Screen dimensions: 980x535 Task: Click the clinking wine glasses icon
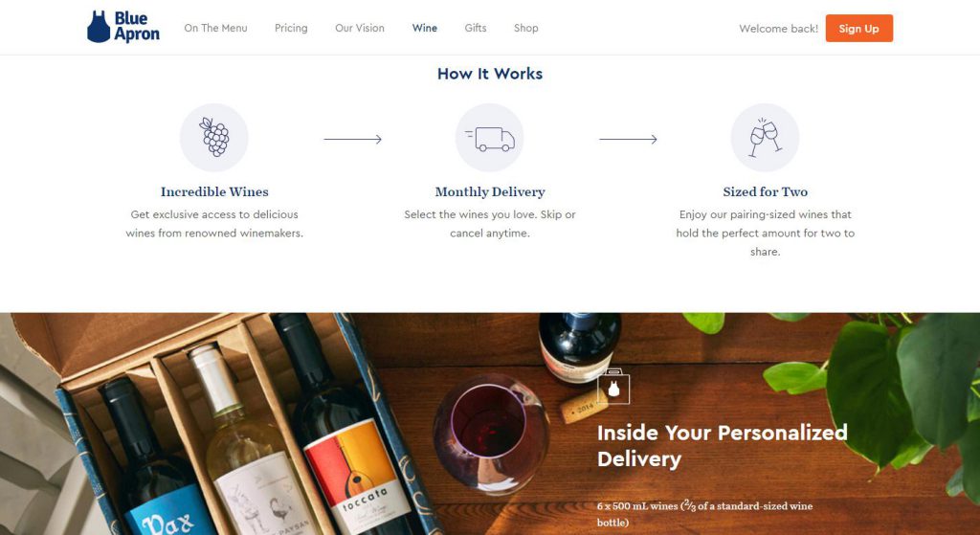coord(765,138)
